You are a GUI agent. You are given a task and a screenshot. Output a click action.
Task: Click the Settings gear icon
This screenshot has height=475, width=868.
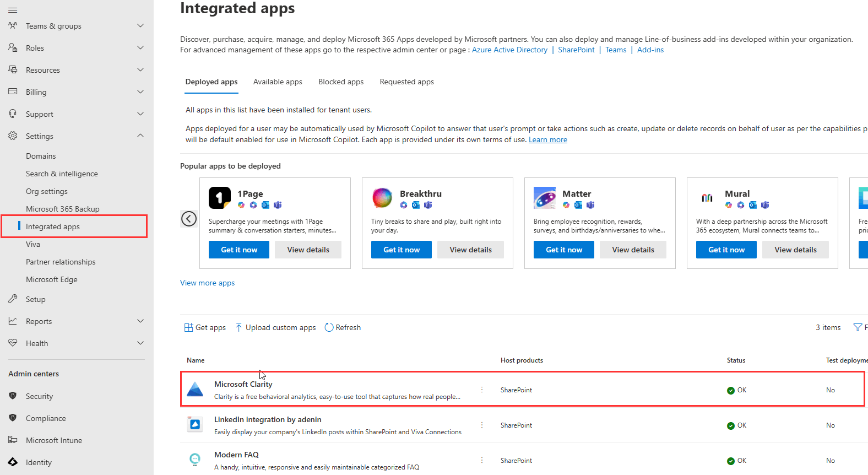13,136
